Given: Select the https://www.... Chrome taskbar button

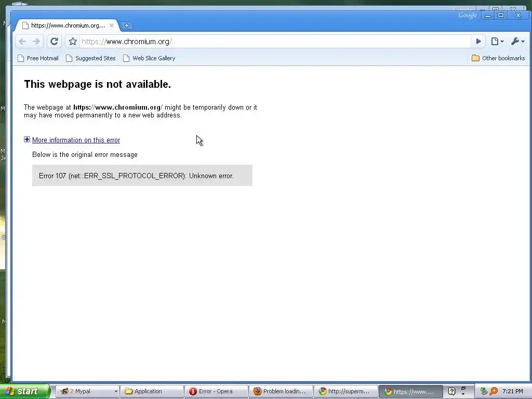Looking at the screenshot, I should 410,391.
